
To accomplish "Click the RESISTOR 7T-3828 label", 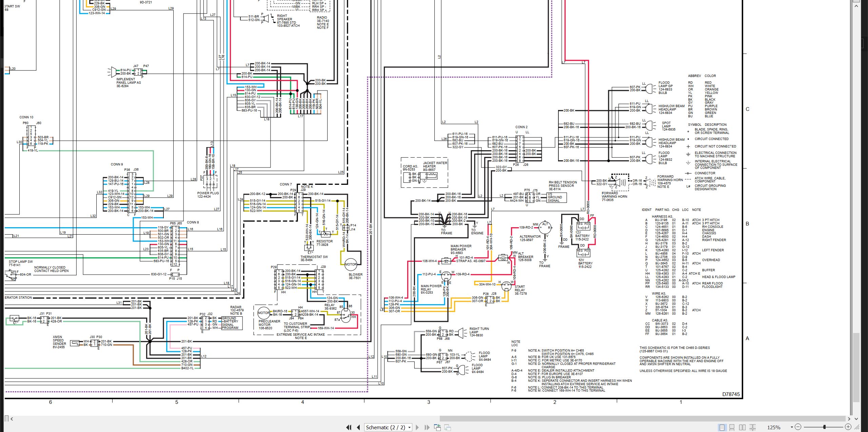I will 324,243.
